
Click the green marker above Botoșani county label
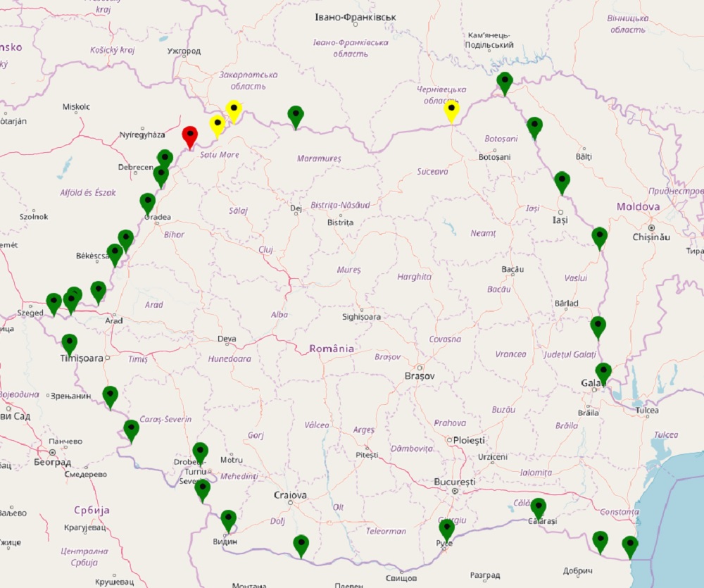[x=534, y=127]
